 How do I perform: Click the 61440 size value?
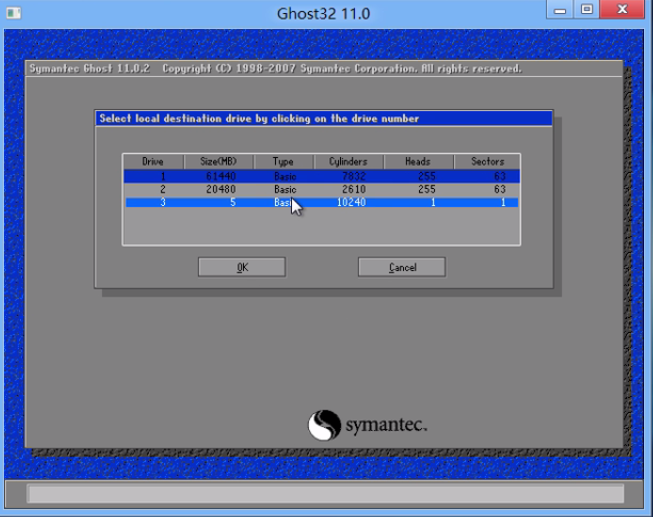(x=221, y=176)
